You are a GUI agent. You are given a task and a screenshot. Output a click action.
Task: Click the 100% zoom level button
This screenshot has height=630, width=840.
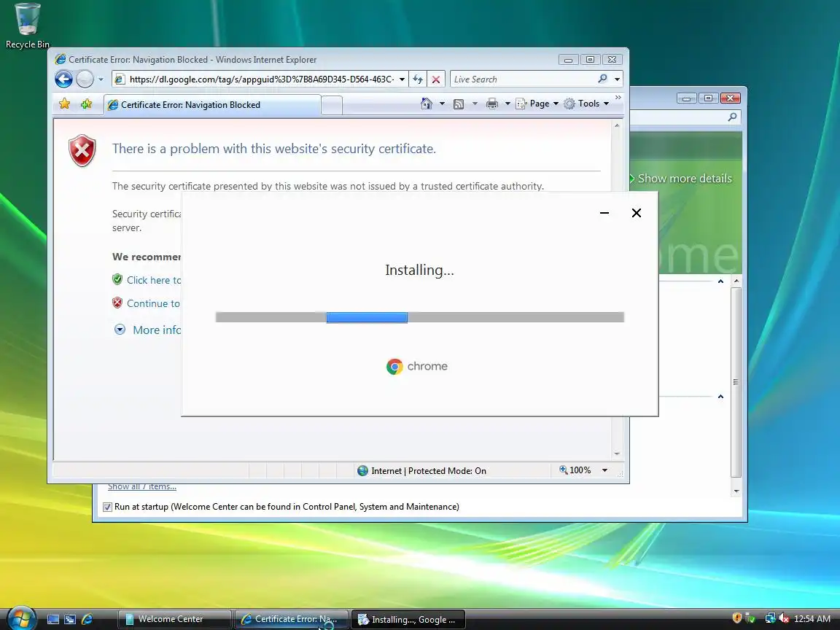575,470
